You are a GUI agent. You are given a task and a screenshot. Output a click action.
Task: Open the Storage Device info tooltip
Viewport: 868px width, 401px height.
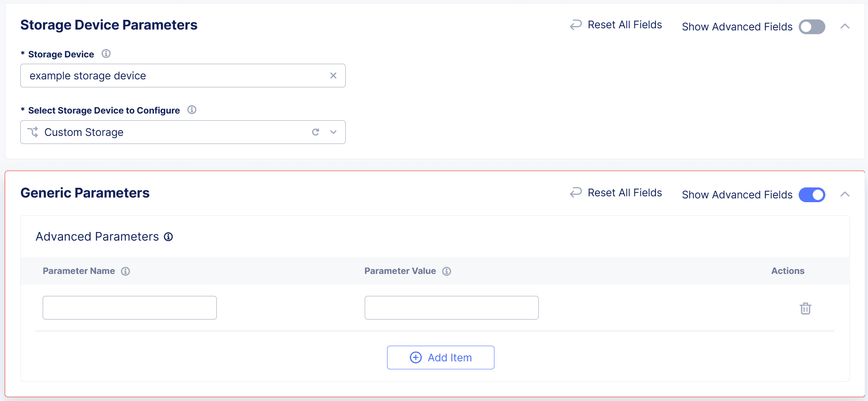click(x=106, y=54)
